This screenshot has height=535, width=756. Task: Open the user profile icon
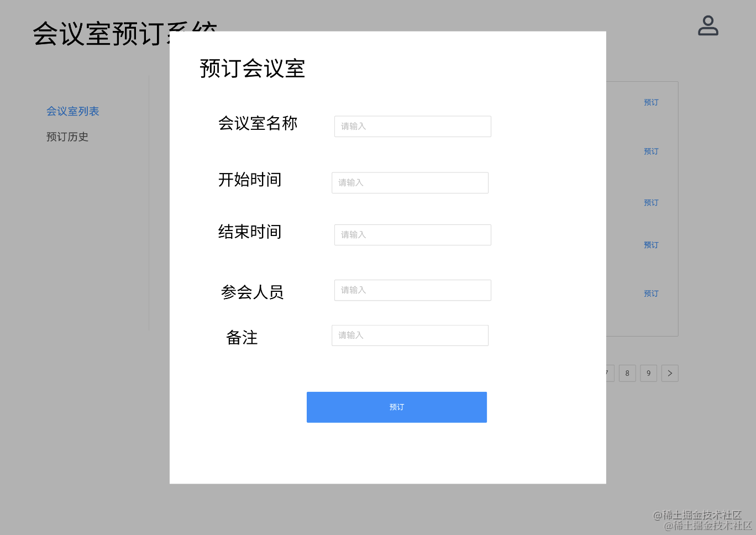(x=708, y=25)
